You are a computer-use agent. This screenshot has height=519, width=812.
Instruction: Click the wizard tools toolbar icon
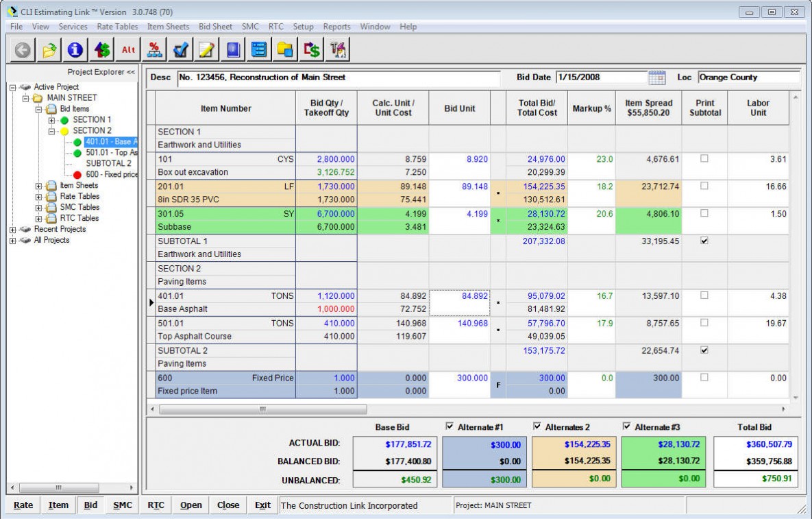338,50
